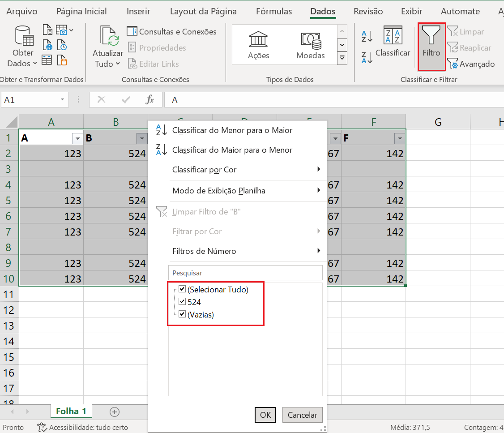Image resolution: width=504 pixels, height=433 pixels.
Task: Choose the Ações data type
Action: pos(258,45)
